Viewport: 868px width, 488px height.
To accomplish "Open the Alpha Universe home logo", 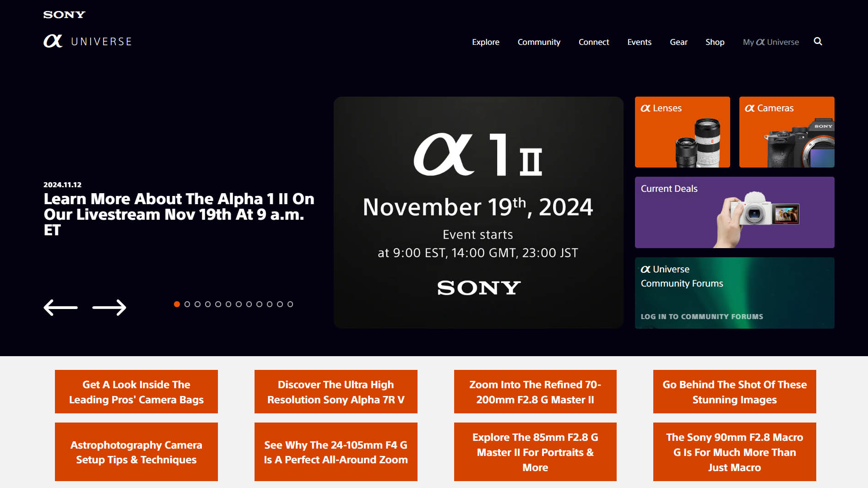I will [x=87, y=41].
